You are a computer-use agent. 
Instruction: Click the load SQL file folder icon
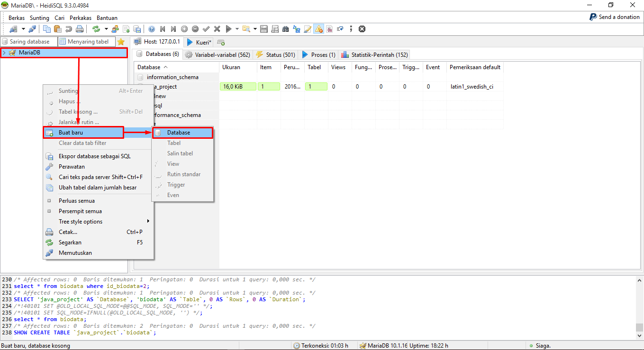tap(246, 29)
